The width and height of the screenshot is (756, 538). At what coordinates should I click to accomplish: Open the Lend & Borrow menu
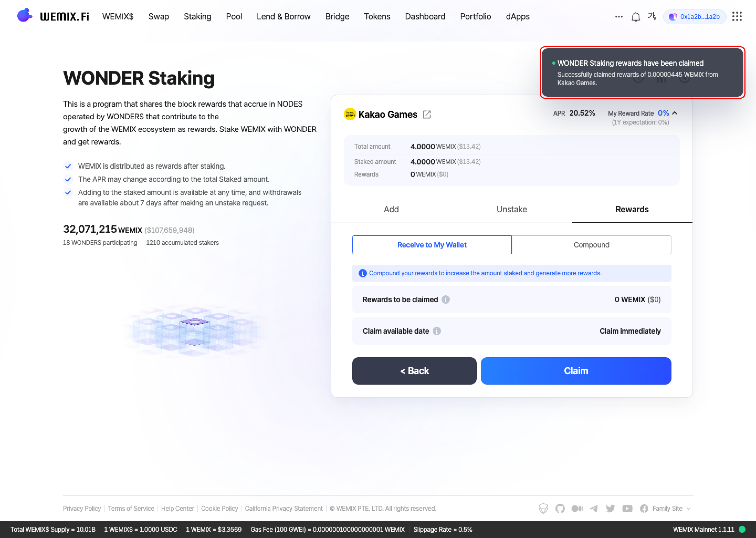pos(284,16)
